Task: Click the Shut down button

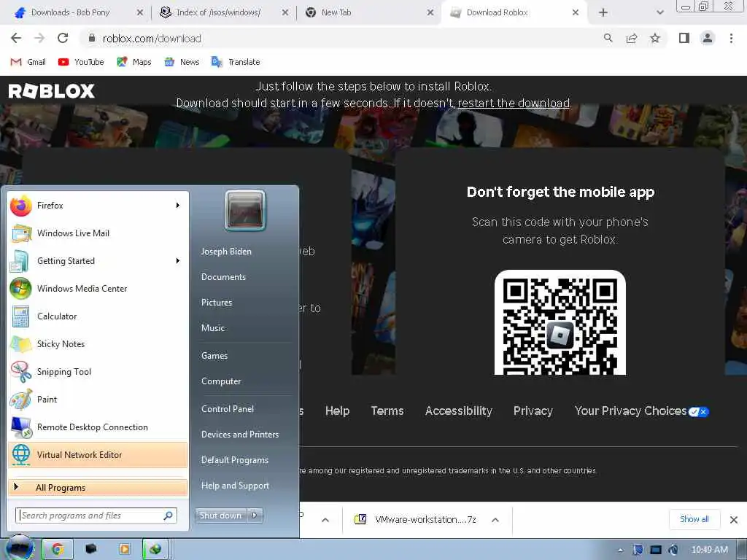Action: (220, 516)
